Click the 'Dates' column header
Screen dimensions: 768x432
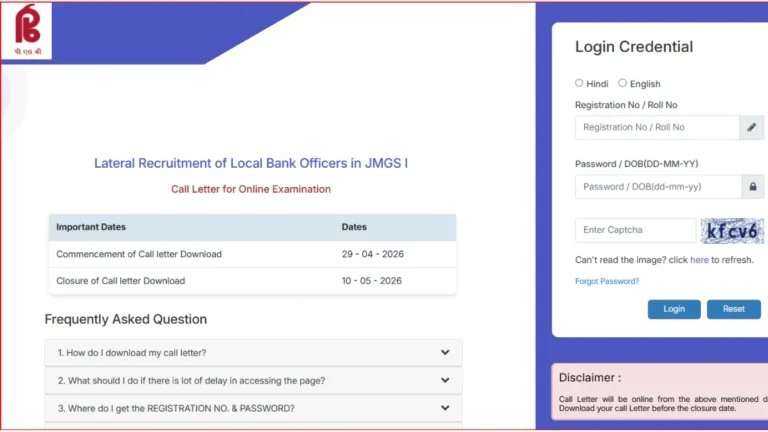click(x=354, y=227)
